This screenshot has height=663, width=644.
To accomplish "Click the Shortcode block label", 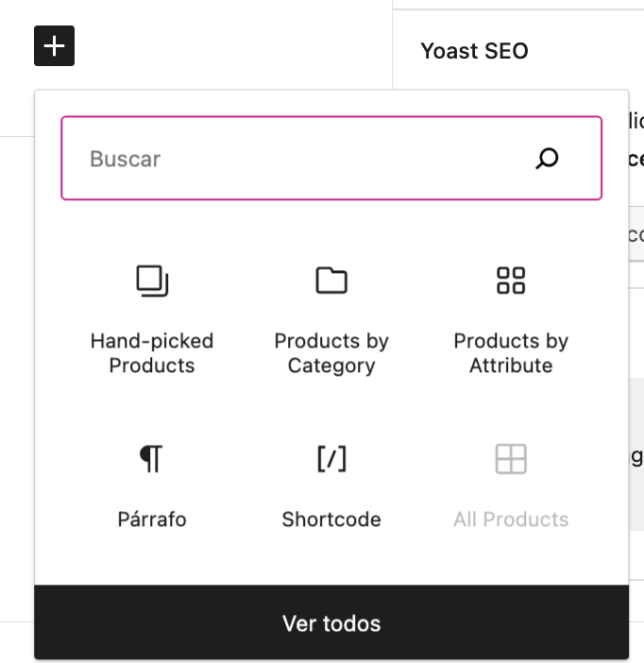I will pyautogui.click(x=331, y=519).
